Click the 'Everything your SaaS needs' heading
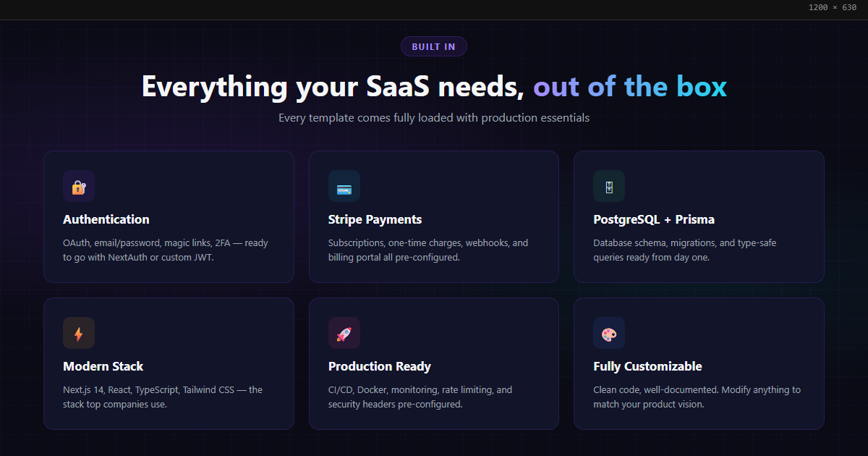 (x=333, y=87)
